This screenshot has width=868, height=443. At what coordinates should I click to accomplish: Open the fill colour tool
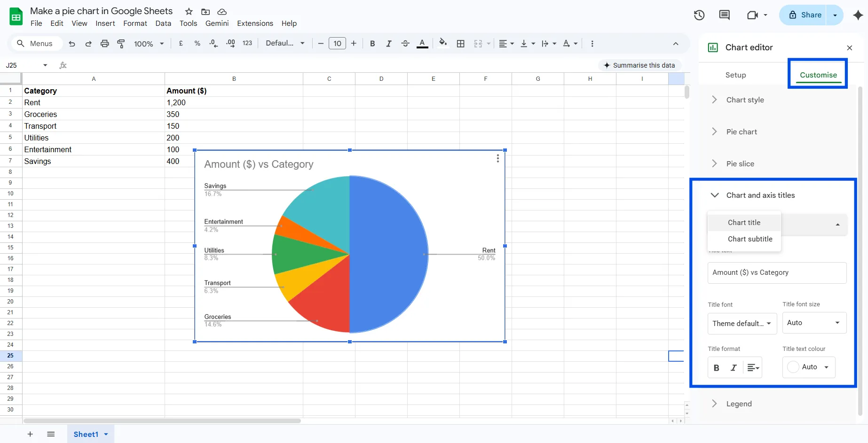(x=442, y=43)
